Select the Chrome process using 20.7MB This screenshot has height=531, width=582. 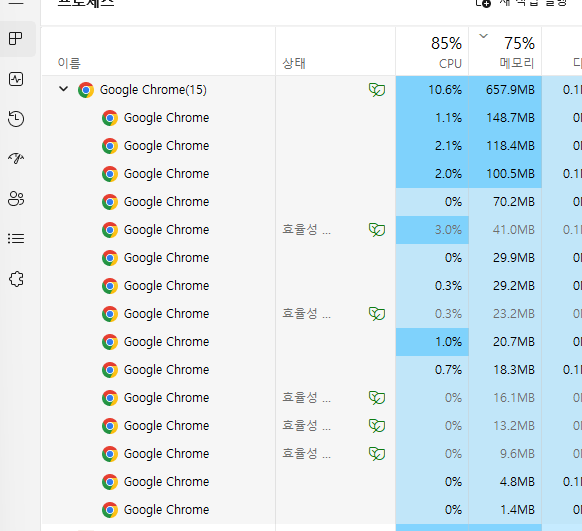pos(312,342)
